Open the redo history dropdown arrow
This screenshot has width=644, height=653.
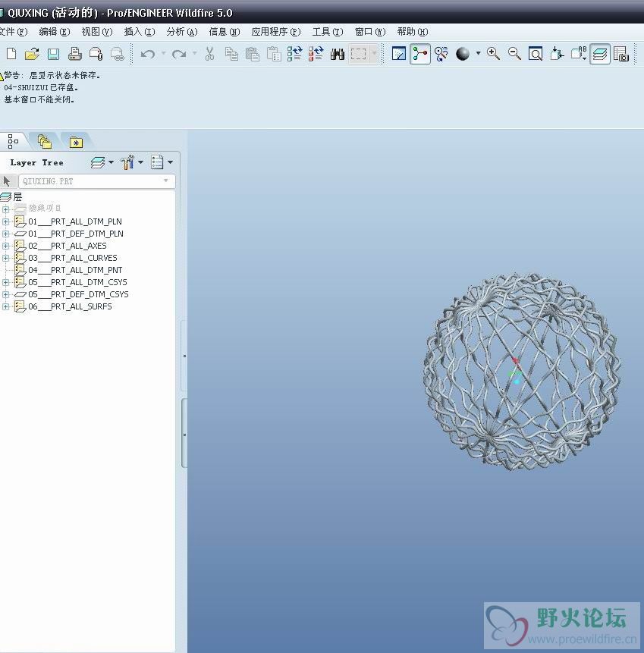click(x=194, y=53)
